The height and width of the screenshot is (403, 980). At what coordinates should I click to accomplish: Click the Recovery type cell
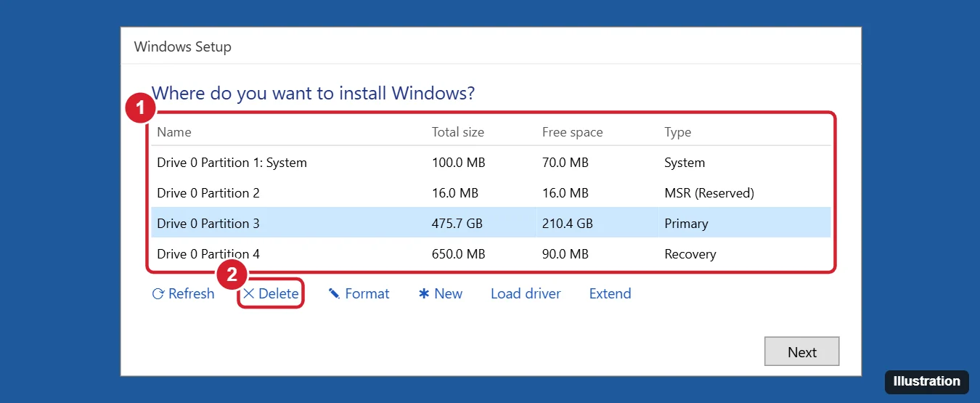690,254
